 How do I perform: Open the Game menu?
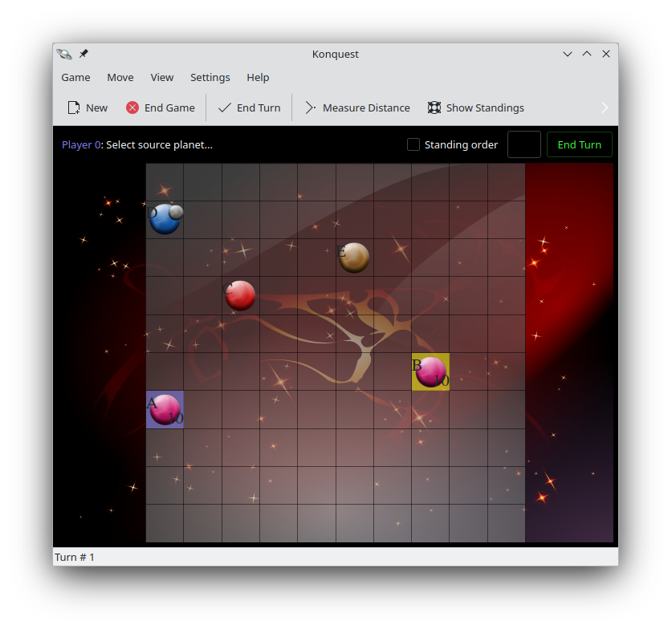click(x=75, y=77)
